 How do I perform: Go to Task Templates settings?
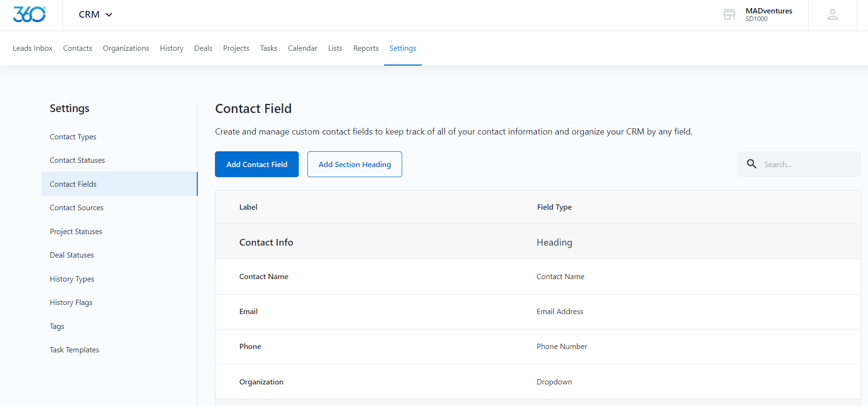click(74, 350)
